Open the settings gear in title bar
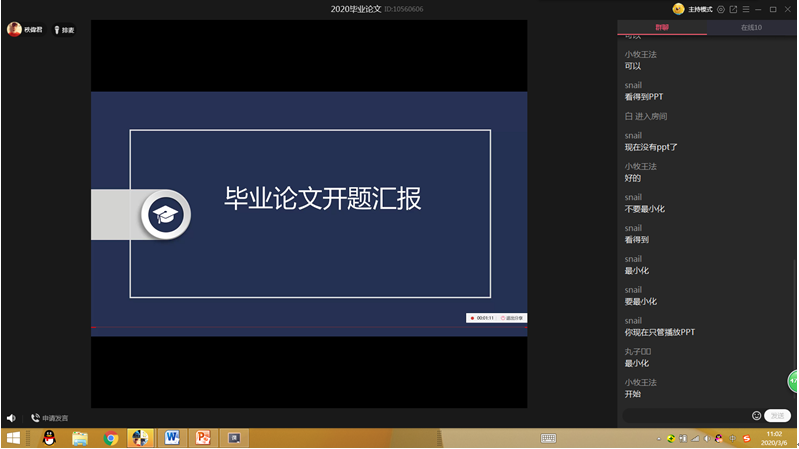The width and height of the screenshot is (799, 449). pos(721,9)
